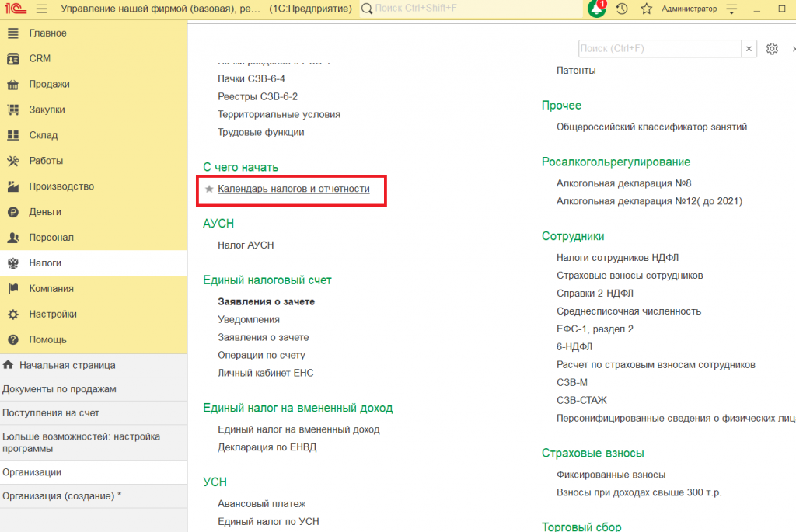The width and height of the screenshot is (796, 532).
Task: Click the 1C logo icon
Action: (x=16, y=9)
